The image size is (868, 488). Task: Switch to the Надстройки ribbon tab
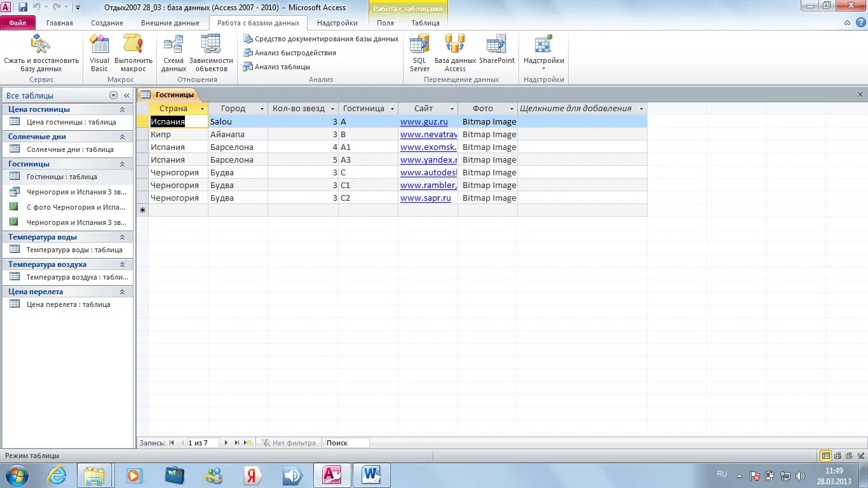(337, 23)
